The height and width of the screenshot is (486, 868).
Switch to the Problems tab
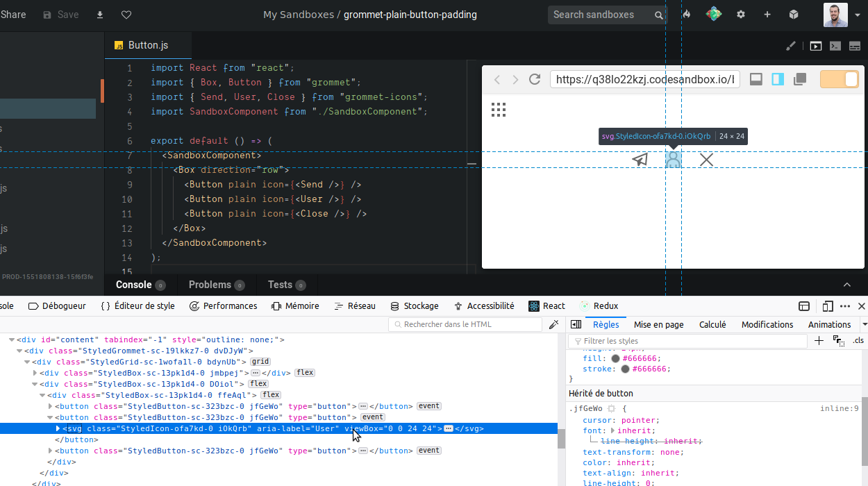[217, 285]
